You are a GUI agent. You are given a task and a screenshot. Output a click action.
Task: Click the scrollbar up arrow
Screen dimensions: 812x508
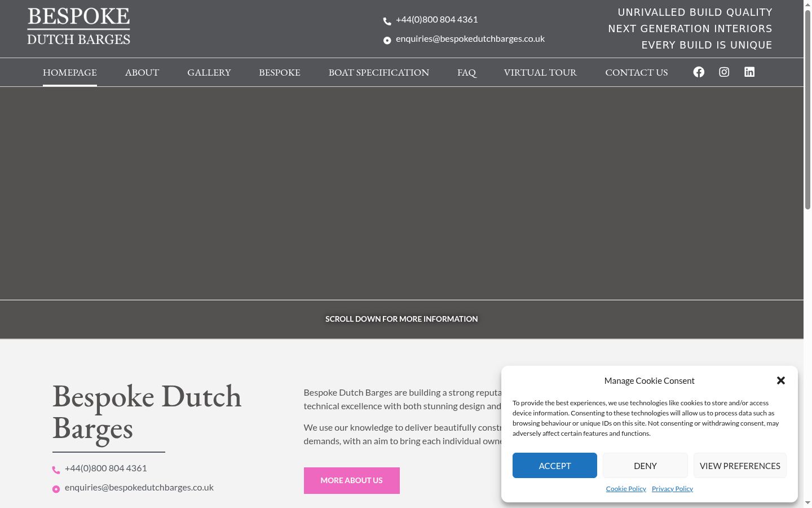(x=807, y=4)
